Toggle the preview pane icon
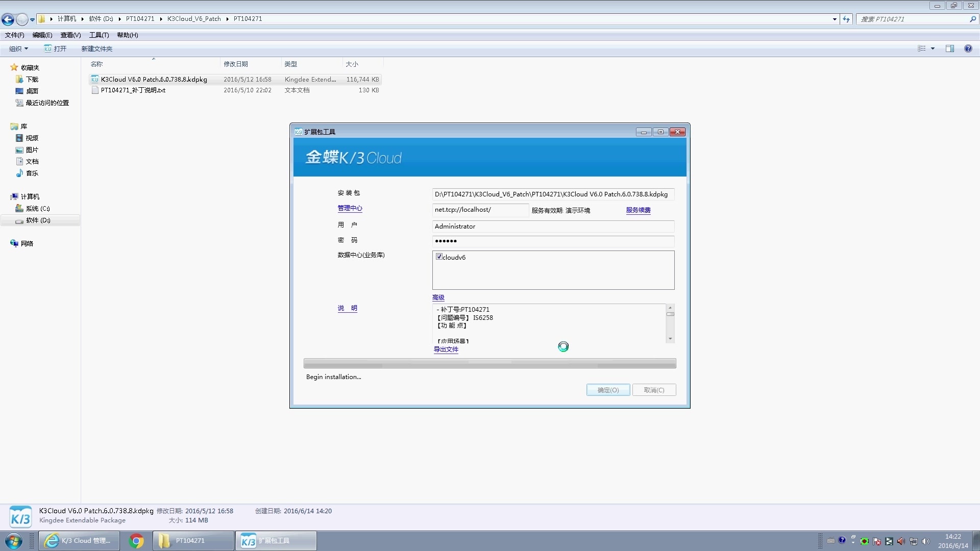Image resolution: width=980 pixels, height=551 pixels. click(x=950, y=49)
